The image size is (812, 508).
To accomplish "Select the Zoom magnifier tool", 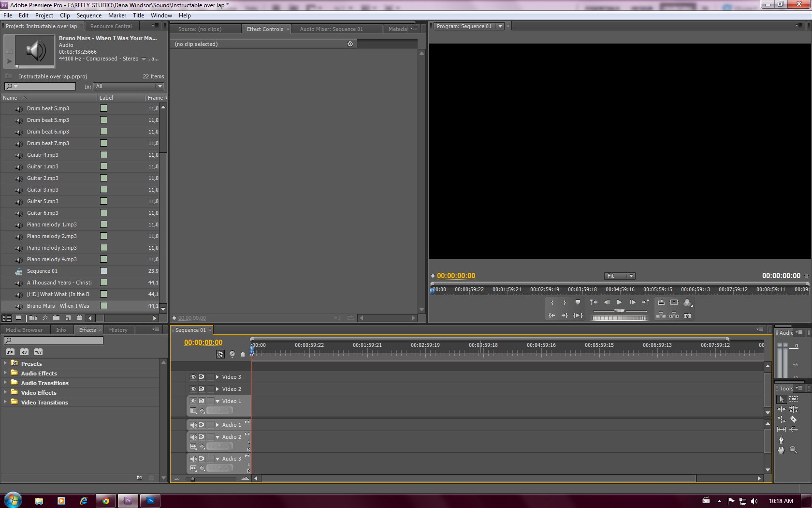I will [x=794, y=450].
